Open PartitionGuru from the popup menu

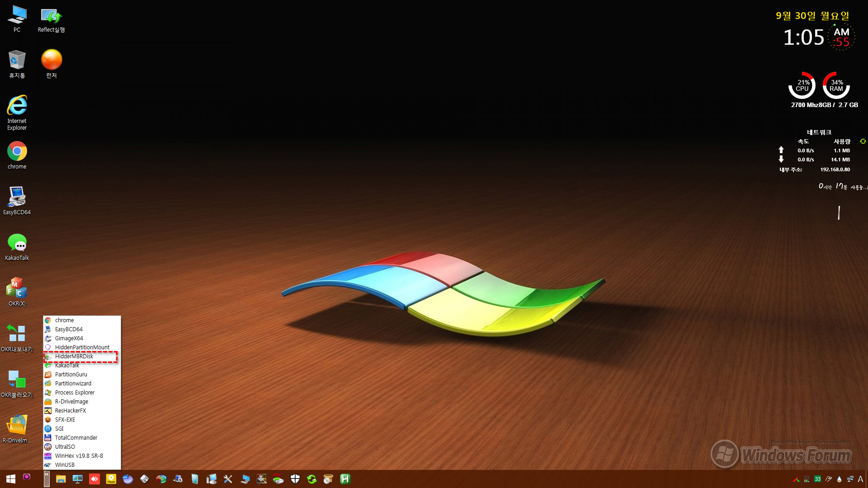82,375
